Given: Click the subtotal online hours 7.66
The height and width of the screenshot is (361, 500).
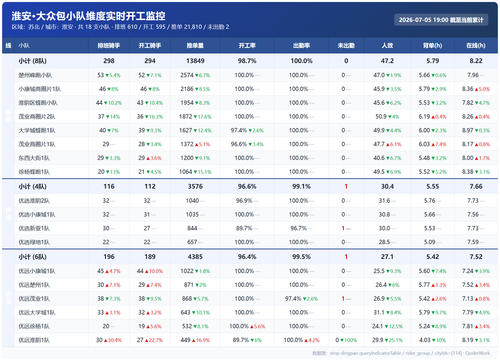Looking at the screenshot, I should [476, 187].
